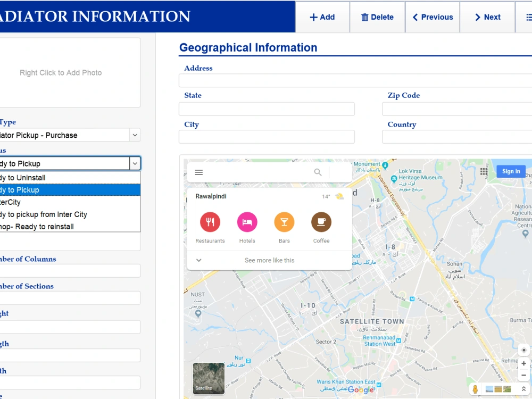Click the Number of Columns input field
Image resolution: width=532 pixels, height=399 pixels.
point(70,271)
